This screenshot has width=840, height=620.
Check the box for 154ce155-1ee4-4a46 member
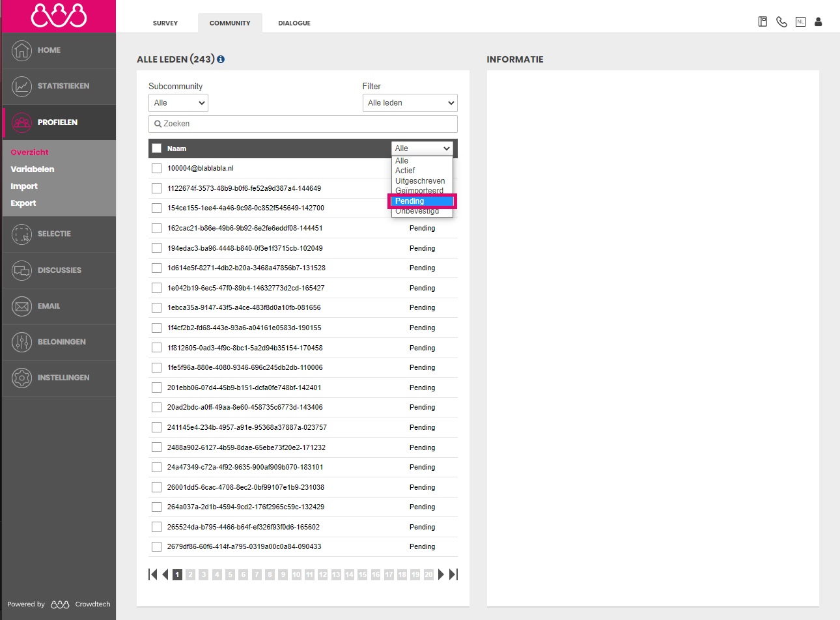pos(156,208)
